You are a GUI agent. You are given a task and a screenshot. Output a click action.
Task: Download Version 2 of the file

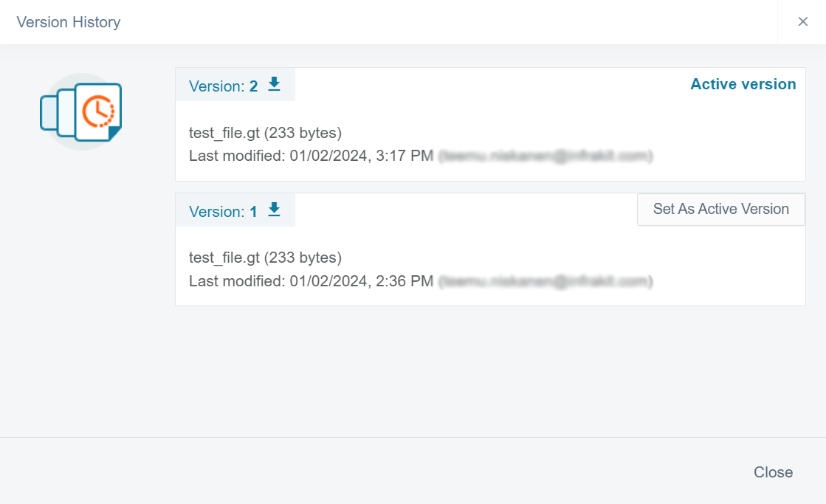click(x=274, y=85)
